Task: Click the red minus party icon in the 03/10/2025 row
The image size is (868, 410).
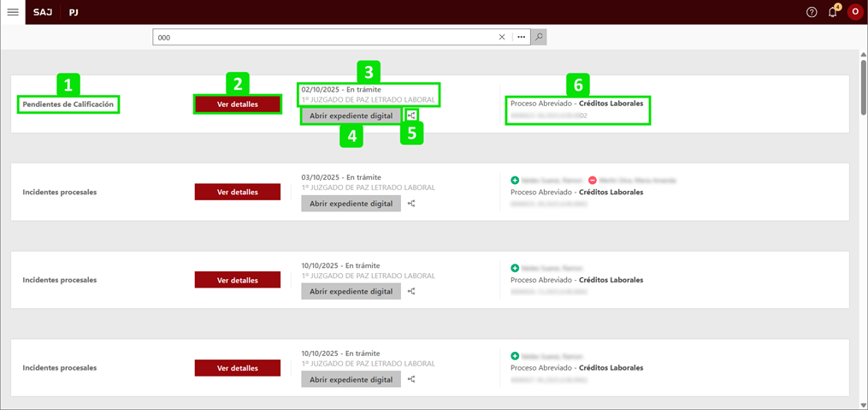Action: tap(593, 181)
